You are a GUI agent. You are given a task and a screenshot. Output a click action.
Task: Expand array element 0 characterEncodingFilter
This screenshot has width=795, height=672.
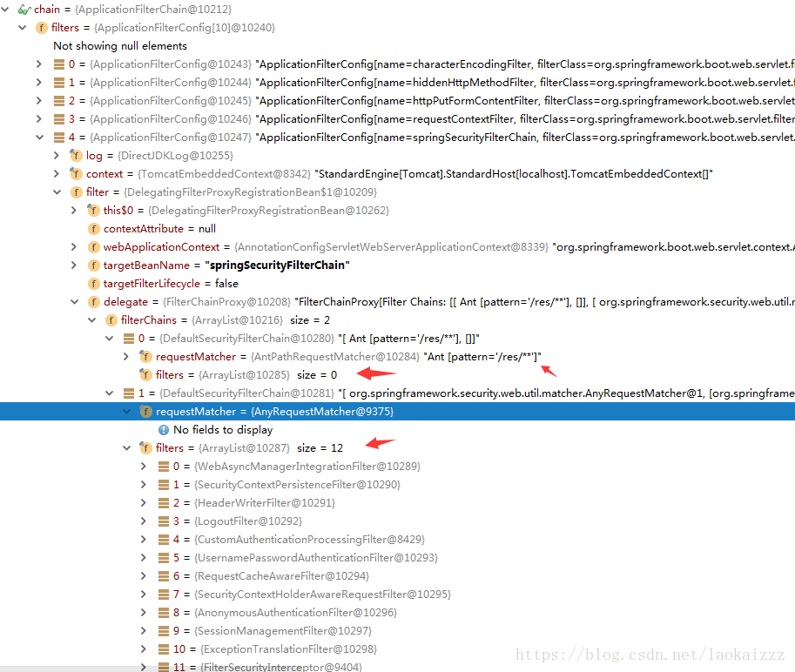coord(39,64)
